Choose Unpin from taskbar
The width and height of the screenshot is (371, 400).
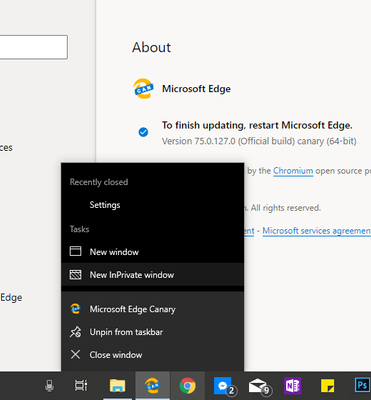tap(153, 332)
